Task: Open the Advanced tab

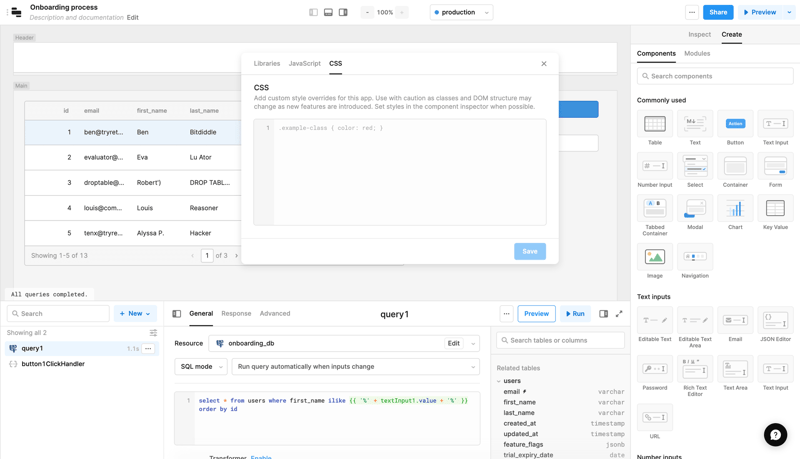Action: click(275, 314)
